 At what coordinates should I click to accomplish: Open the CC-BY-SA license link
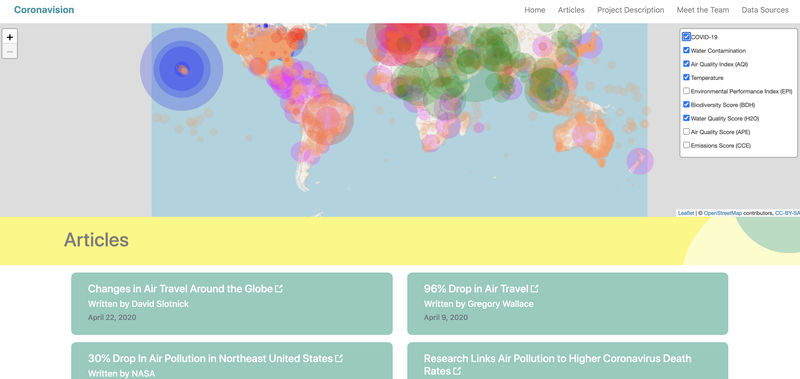787,213
